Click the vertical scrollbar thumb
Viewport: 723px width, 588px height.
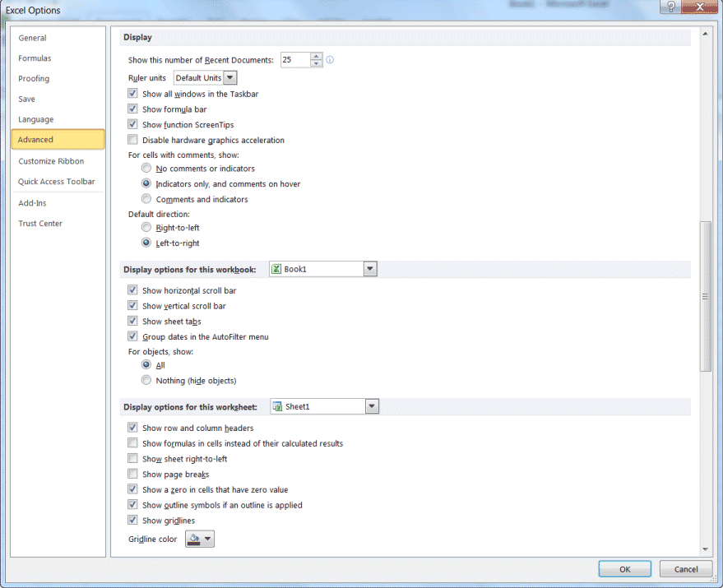705,296
